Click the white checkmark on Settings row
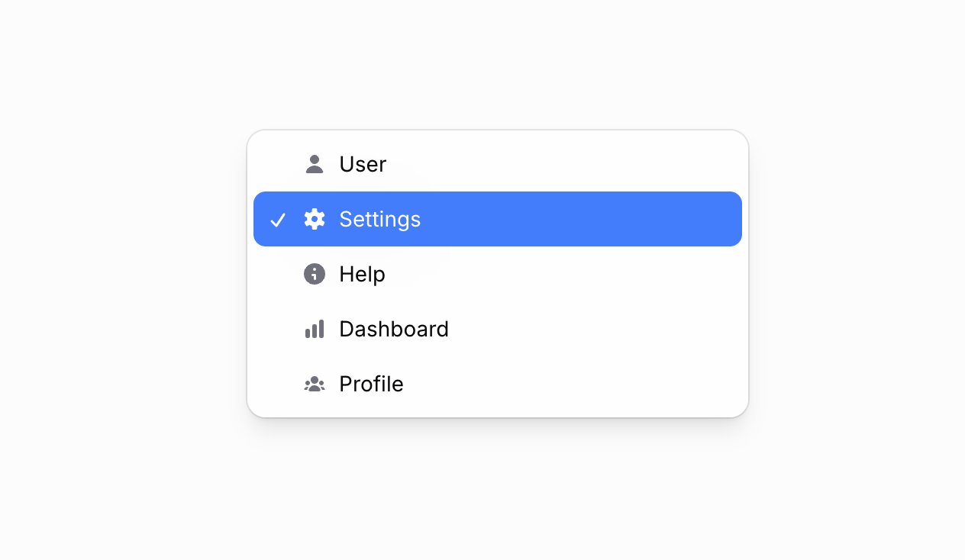The image size is (965, 560). click(278, 220)
